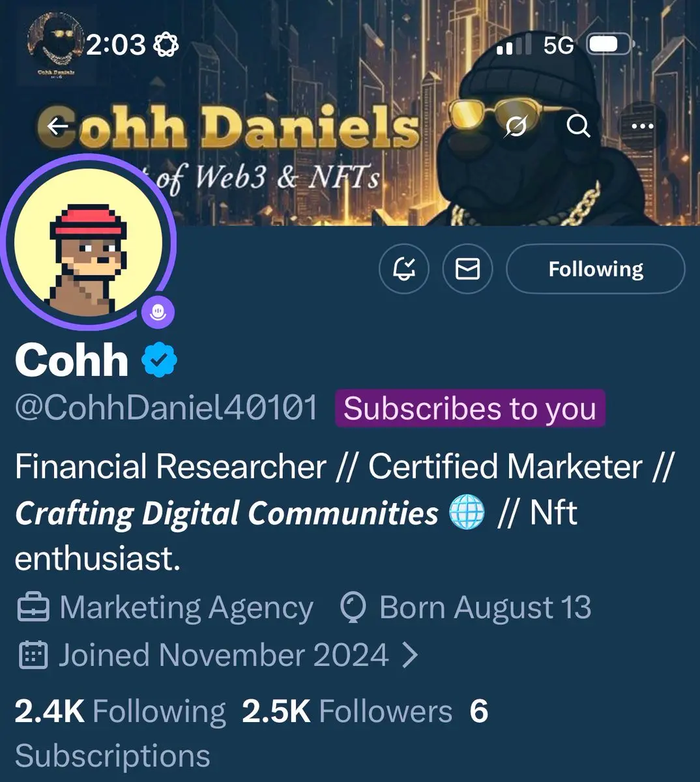Tap the blue verified checkmark badge
Viewport: 700px width, 782px height.
point(160,360)
